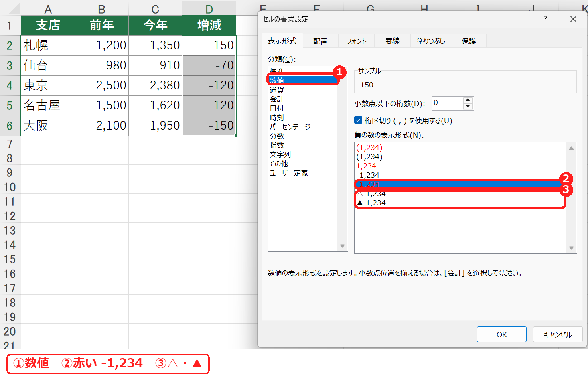Select ユーザー定義 category
The image size is (588, 377).
coord(289,173)
